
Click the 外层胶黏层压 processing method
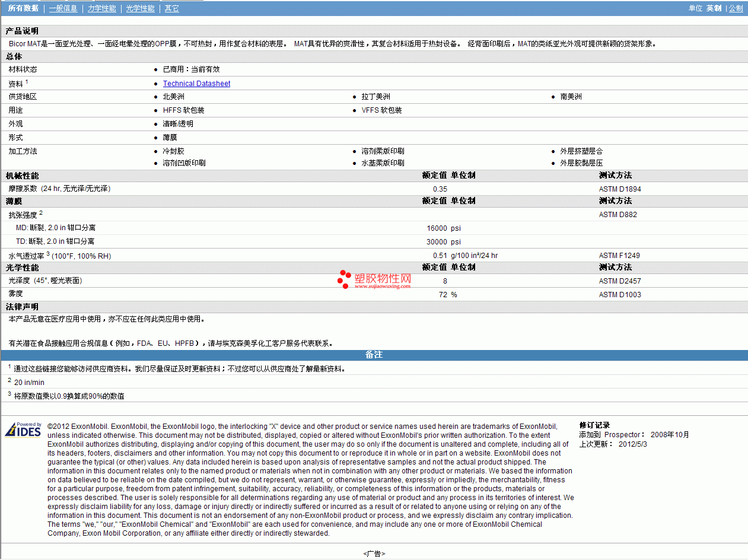click(581, 163)
